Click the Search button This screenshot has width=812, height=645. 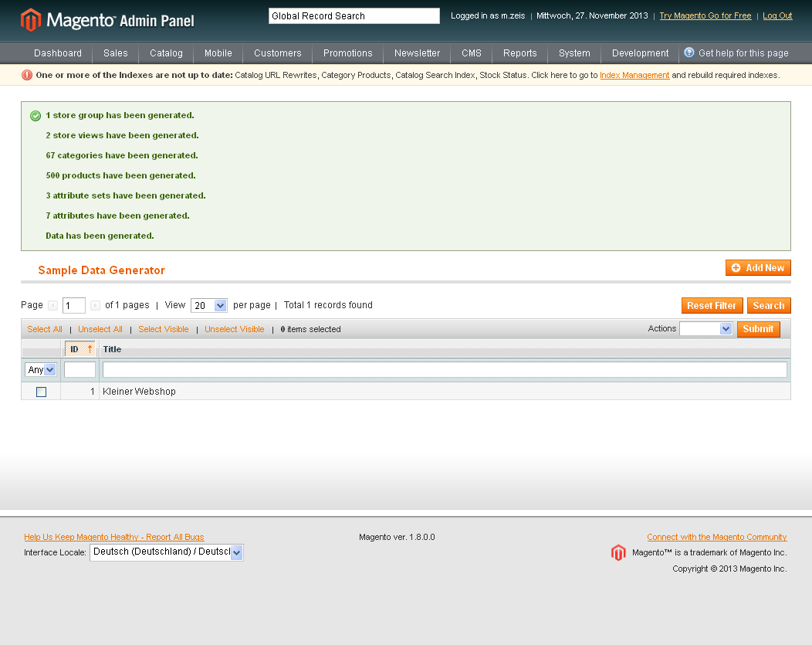(769, 306)
